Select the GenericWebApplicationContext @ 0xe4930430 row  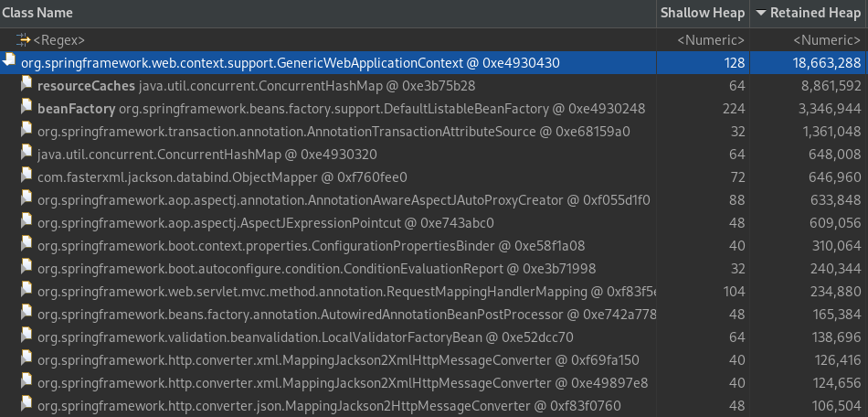click(434, 62)
